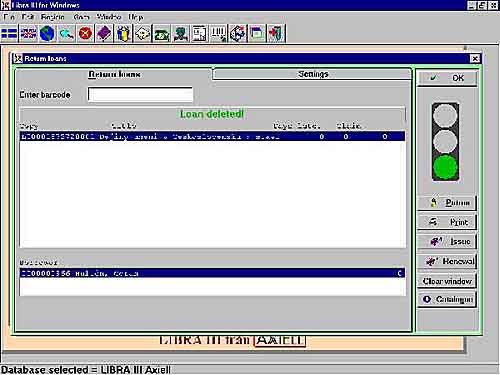The height and width of the screenshot is (375, 500).
Task: Open the File menu
Action: pyautogui.click(x=9, y=17)
